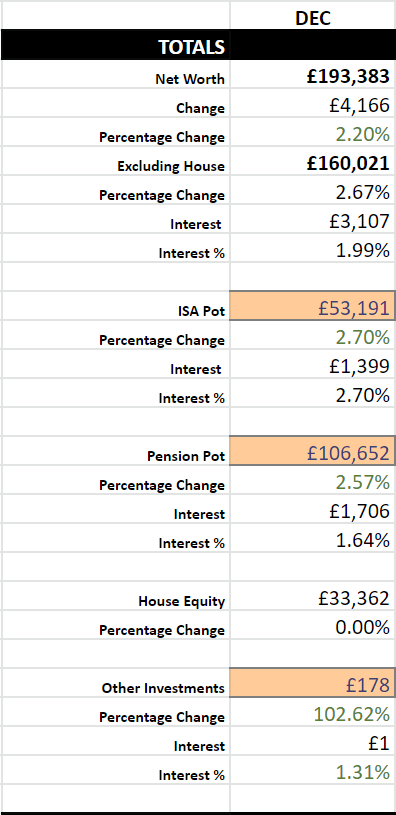Screen dimensions: 396x815
Task: Click the Change value £4,166 cell
Action: (313, 104)
